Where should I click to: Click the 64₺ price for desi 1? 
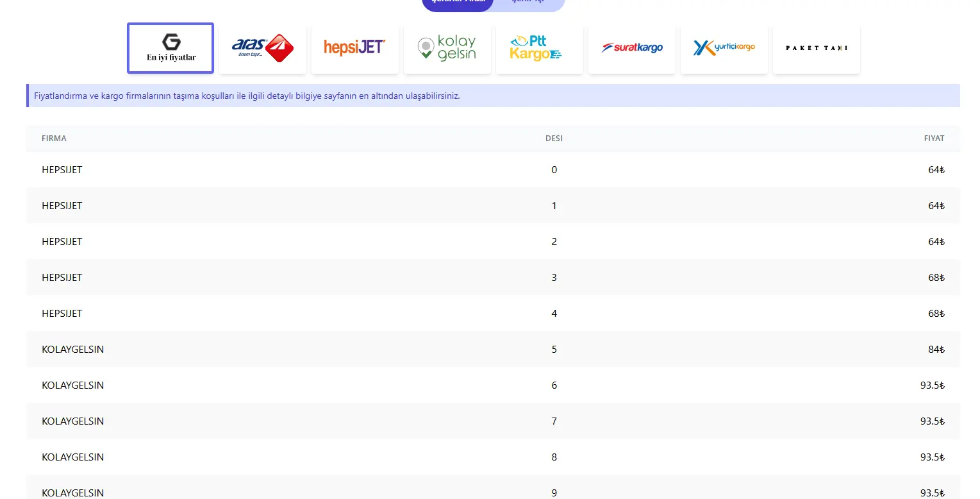(936, 206)
